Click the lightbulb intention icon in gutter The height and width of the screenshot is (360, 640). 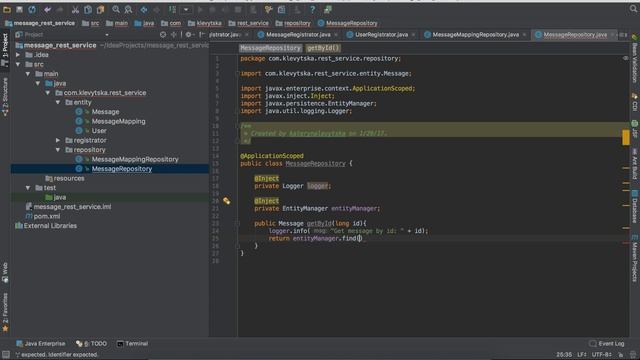(227, 201)
